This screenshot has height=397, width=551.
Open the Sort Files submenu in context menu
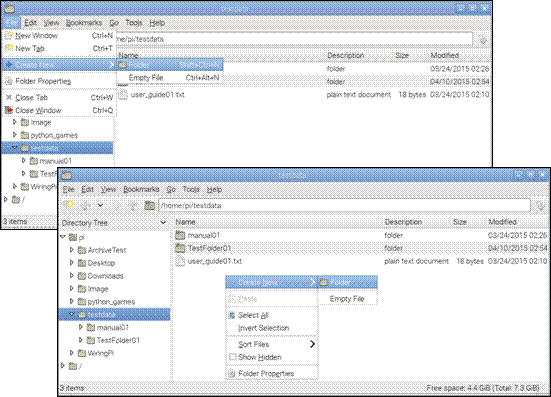[x=271, y=344]
